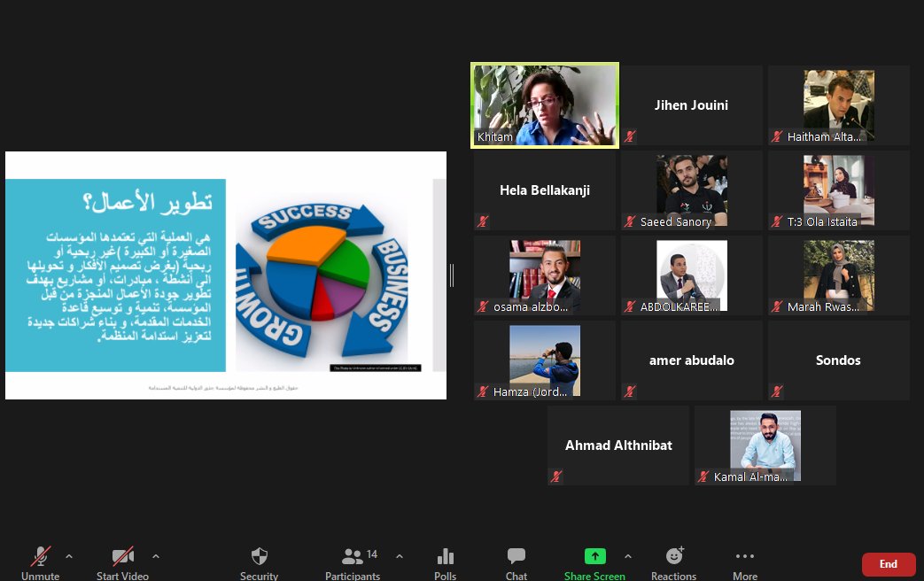The image size is (924, 581).
Task: Select Saeed Sanory's video tile
Action: click(x=691, y=190)
